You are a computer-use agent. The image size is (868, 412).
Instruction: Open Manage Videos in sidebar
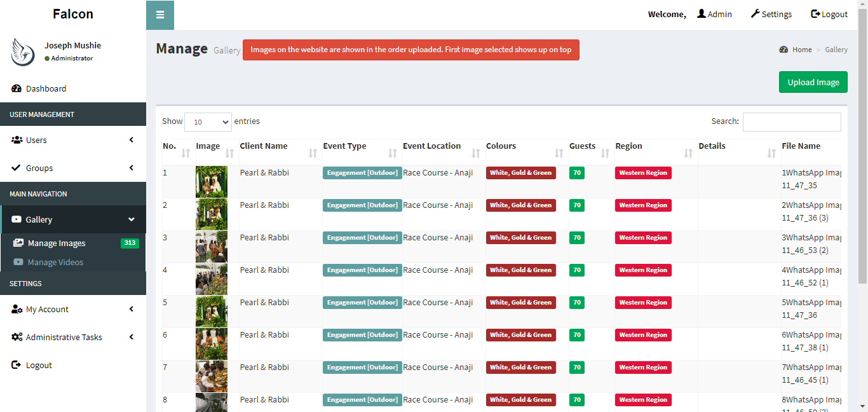pos(55,262)
